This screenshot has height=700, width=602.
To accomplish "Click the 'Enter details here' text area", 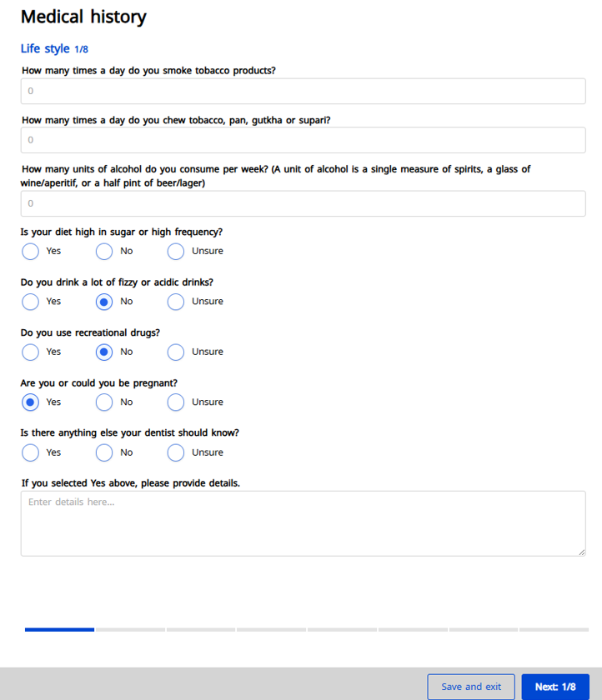I will coord(303,522).
